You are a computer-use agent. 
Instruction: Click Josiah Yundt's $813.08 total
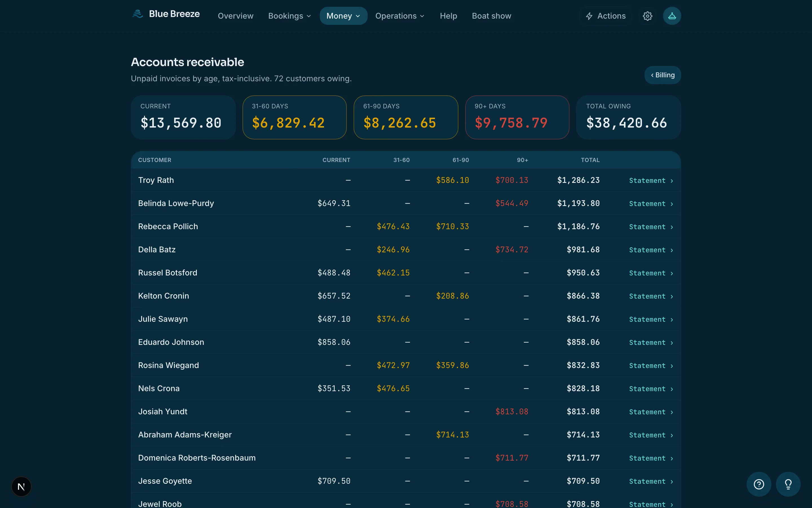(x=583, y=411)
